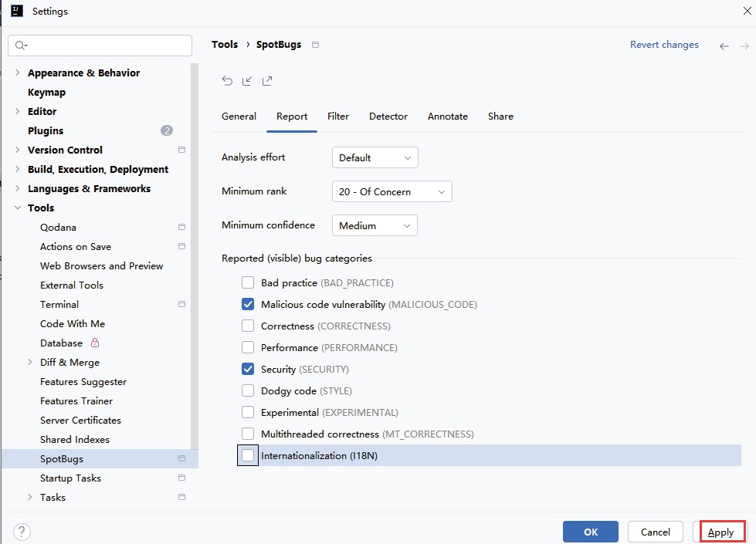The width and height of the screenshot is (756, 544).
Task: Click the Cancel button
Action: 656,532
